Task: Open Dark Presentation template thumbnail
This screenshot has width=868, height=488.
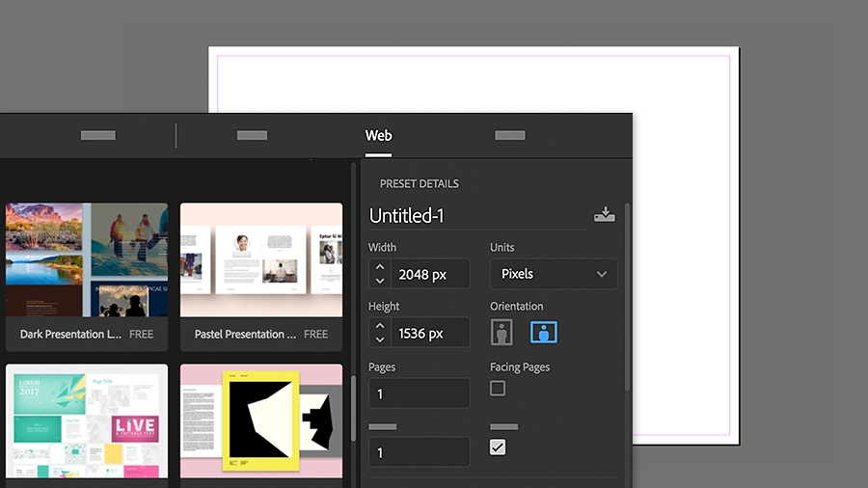Action: point(87,260)
